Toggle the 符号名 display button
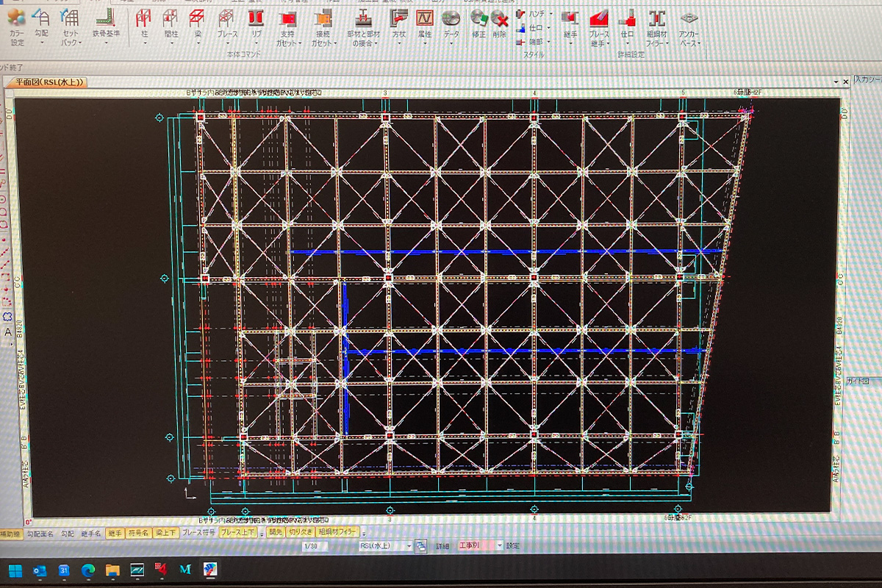 point(138,533)
